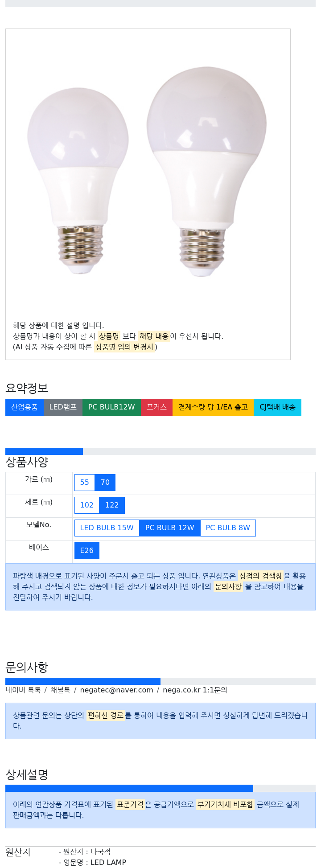Click the 상품사양 blue progress bar
The height and width of the screenshot is (868, 321).
[44, 451]
